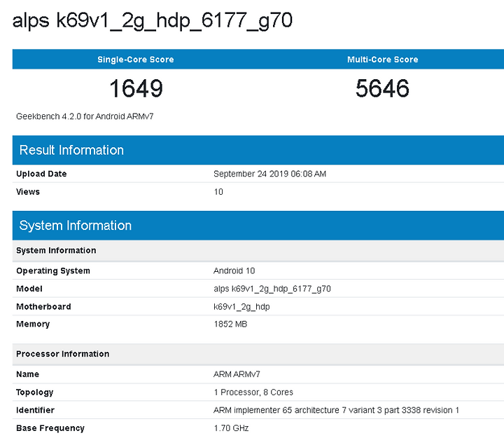
Task: Click the Upload Date label
Action: pos(41,174)
